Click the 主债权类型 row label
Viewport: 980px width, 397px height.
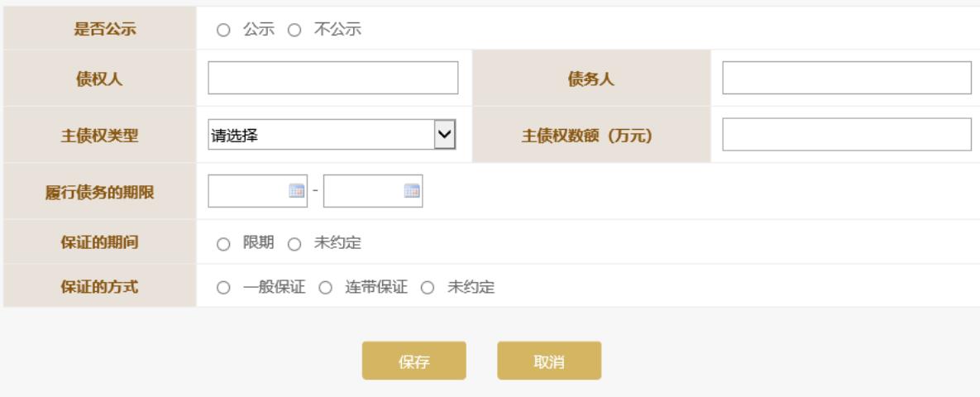coord(101,135)
